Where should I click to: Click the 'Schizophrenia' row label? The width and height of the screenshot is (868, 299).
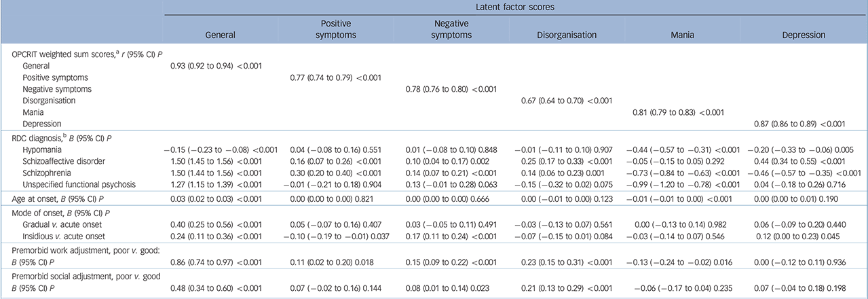[48, 173]
